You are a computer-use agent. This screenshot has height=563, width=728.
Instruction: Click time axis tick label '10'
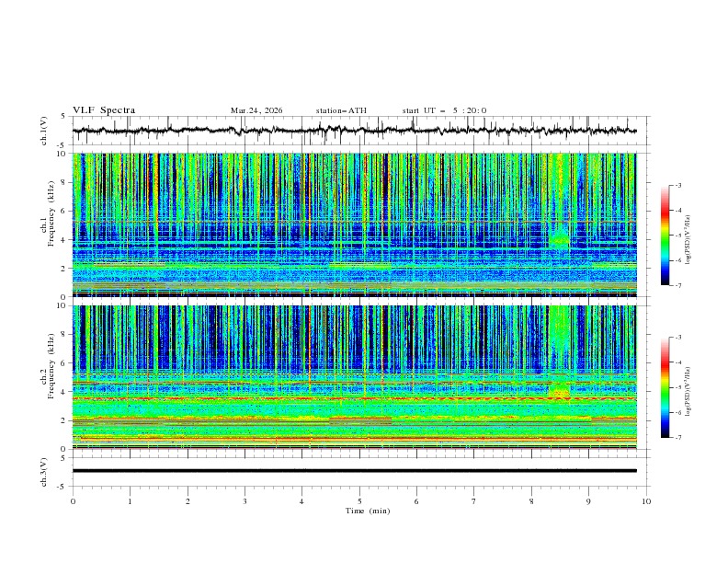[646, 501]
